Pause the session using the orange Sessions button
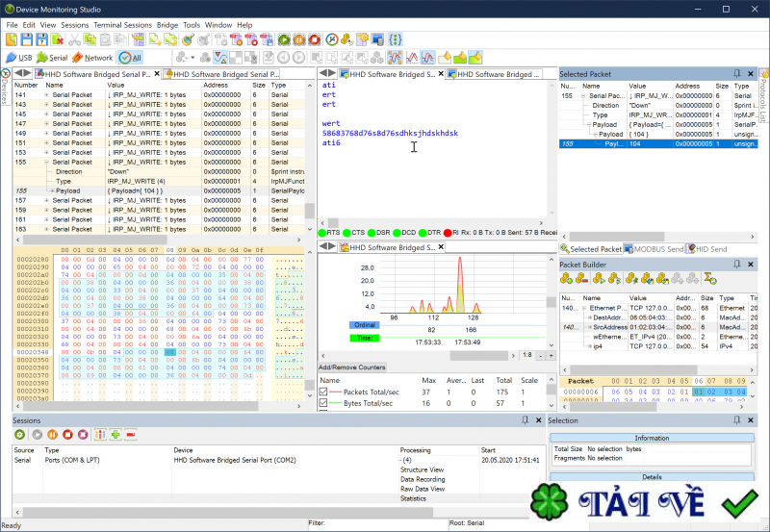 pos(52,435)
